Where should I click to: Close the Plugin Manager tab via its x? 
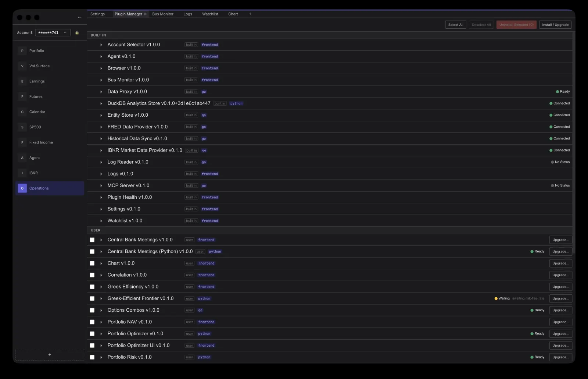pos(145,14)
